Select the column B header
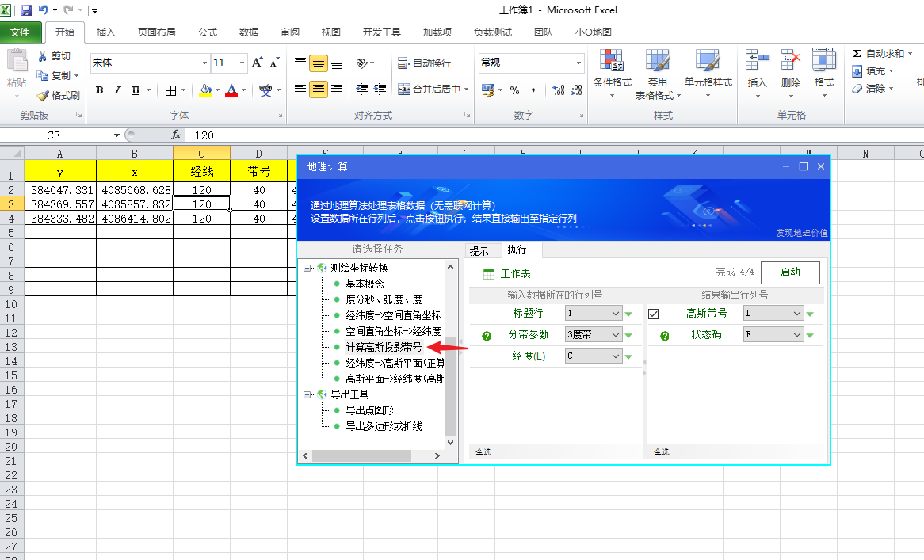 pyautogui.click(x=135, y=153)
